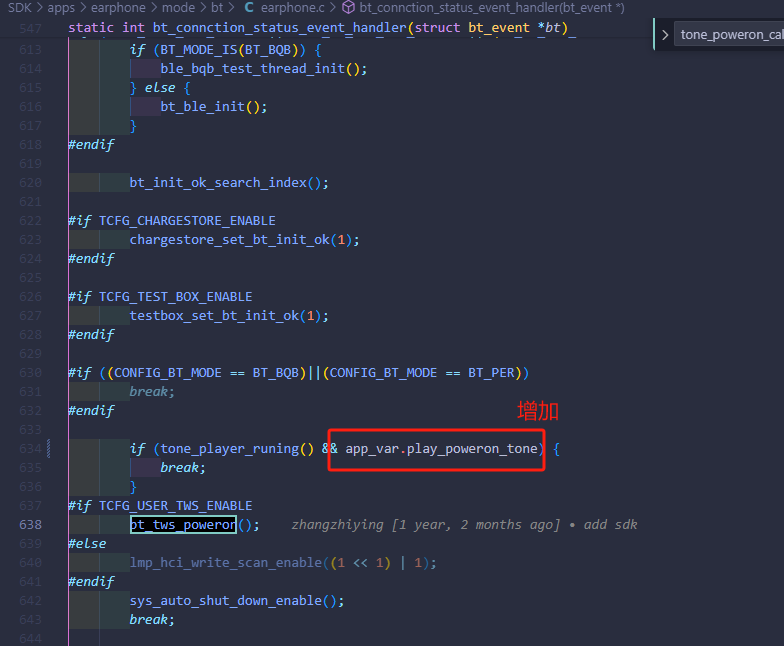This screenshot has height=646, width=784.
Task: Click the git blame annotation by zhangzhiying
Action: [464, 524]
